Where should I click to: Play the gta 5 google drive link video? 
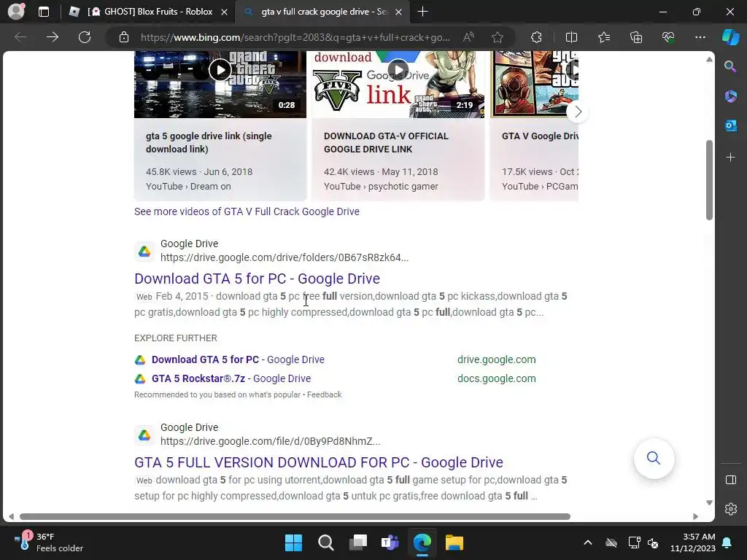tap(220, 71)
